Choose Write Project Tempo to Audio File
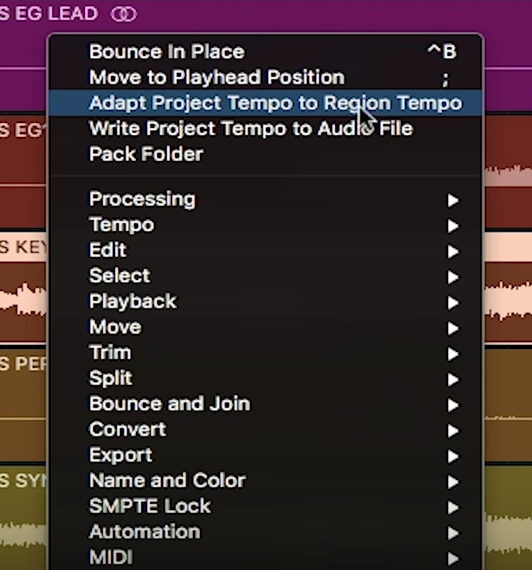532x570 pixels. pyautogui.click(x=265, y=128)
